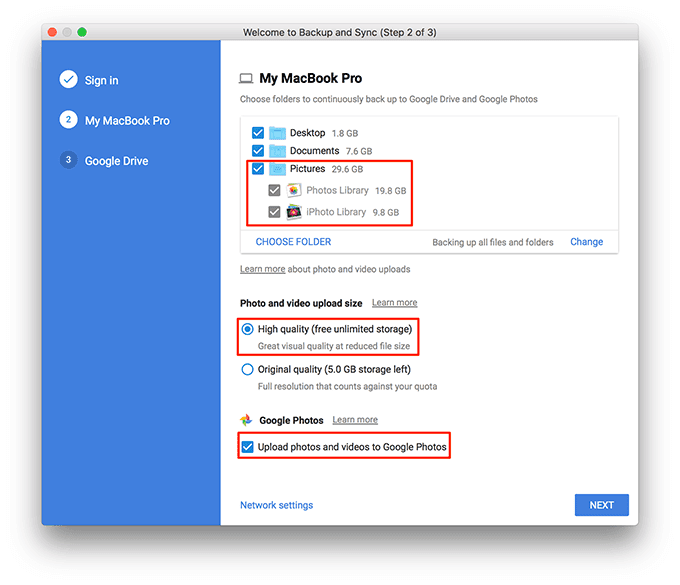Click the iPhoto Library label
The image size is (680, 585).
pos(336,212)
